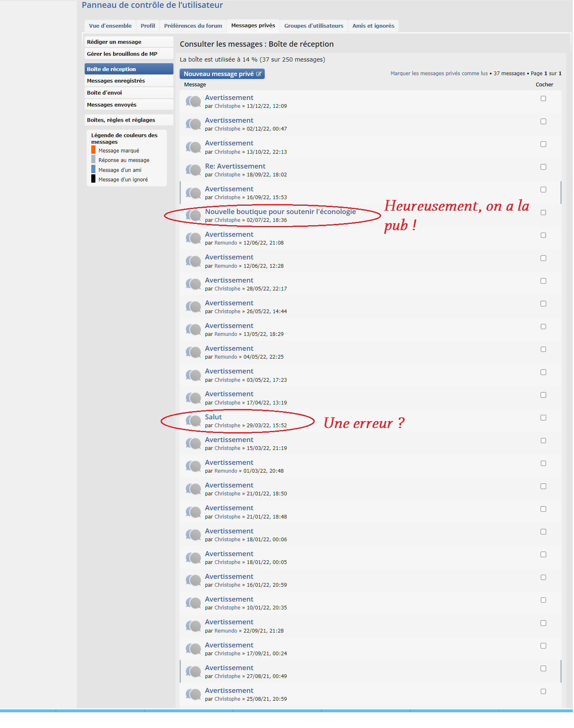574x728 pixels.
Task: Tick checkbox of Re: Avertissement message
Action: click(x=543, y=167)
